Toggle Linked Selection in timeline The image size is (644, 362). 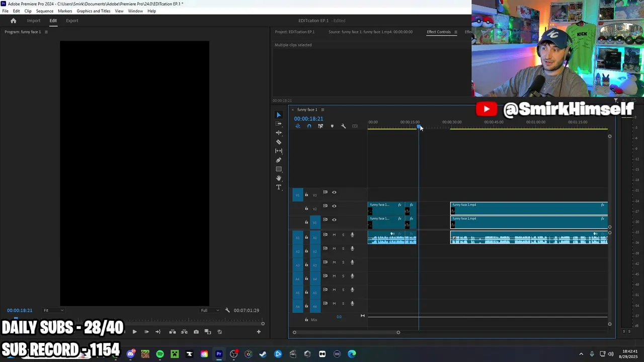[320, 126]
